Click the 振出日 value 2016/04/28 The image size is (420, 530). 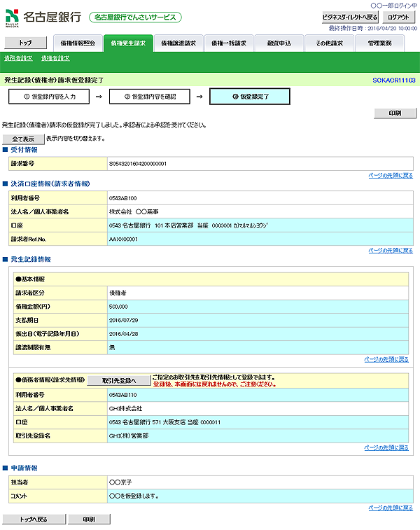pos(124,334)
